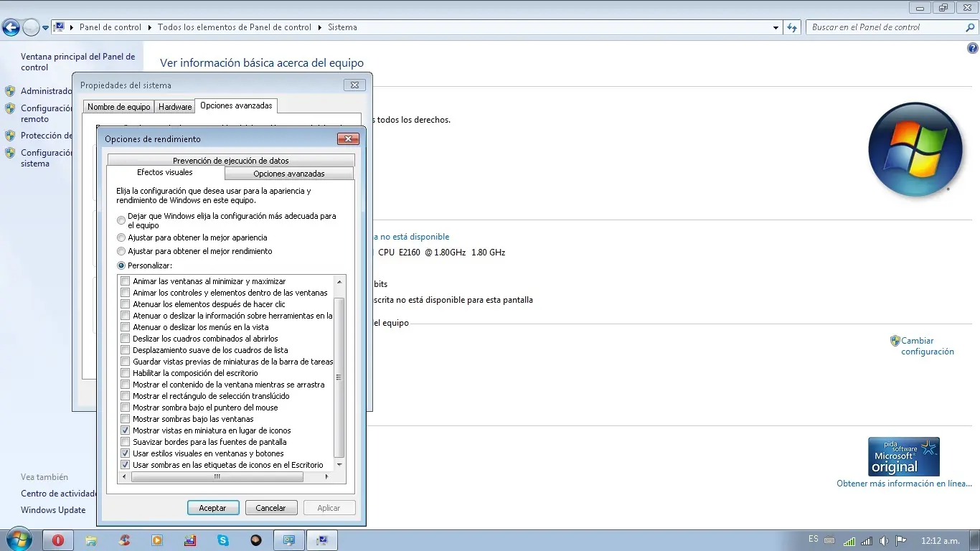Switch to 'Prevención de ejecución de datos' tab
Viewport: 980px width, 551px height.
(231, 161)
